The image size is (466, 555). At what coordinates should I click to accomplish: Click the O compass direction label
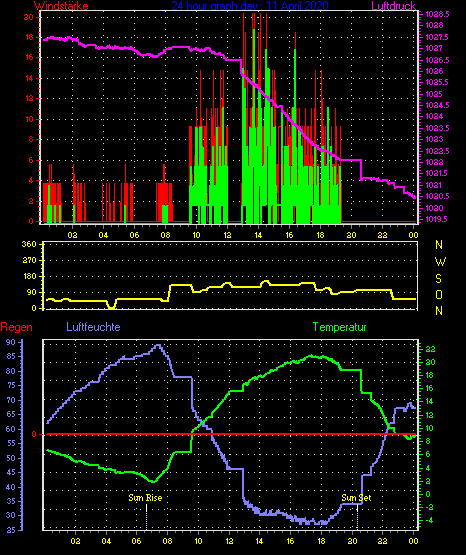point(439,294)
